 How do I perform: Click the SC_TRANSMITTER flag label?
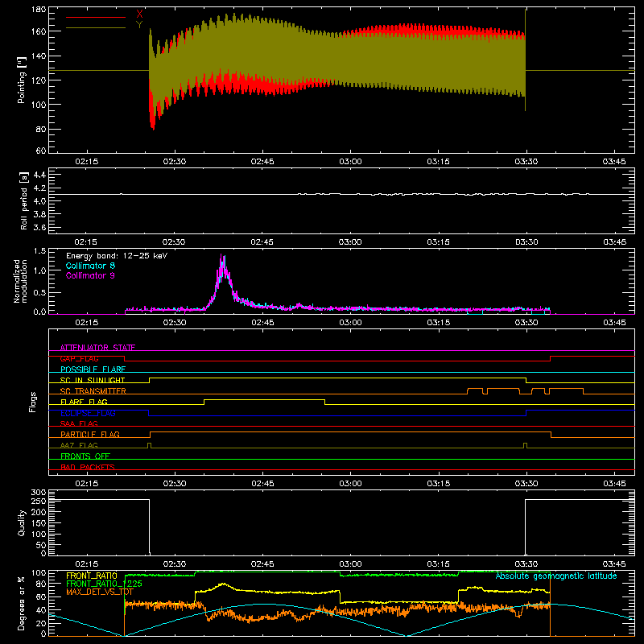point(93,391)
